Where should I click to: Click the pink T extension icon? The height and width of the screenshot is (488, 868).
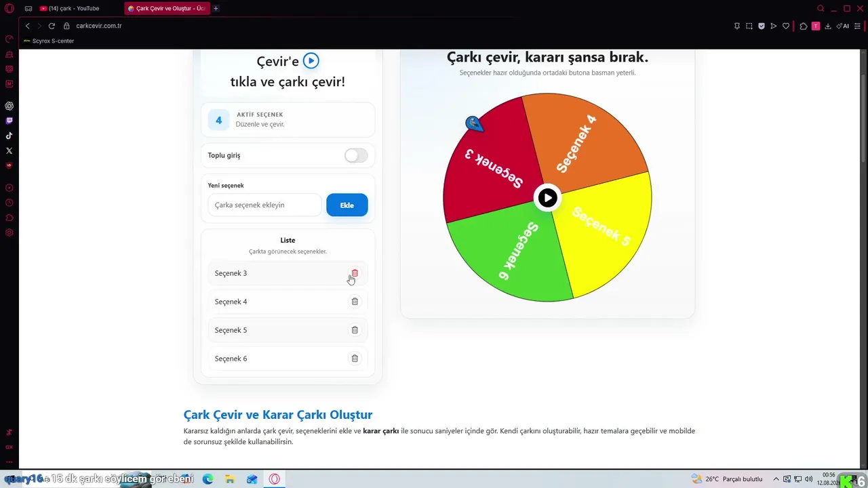tap(816, 26)
